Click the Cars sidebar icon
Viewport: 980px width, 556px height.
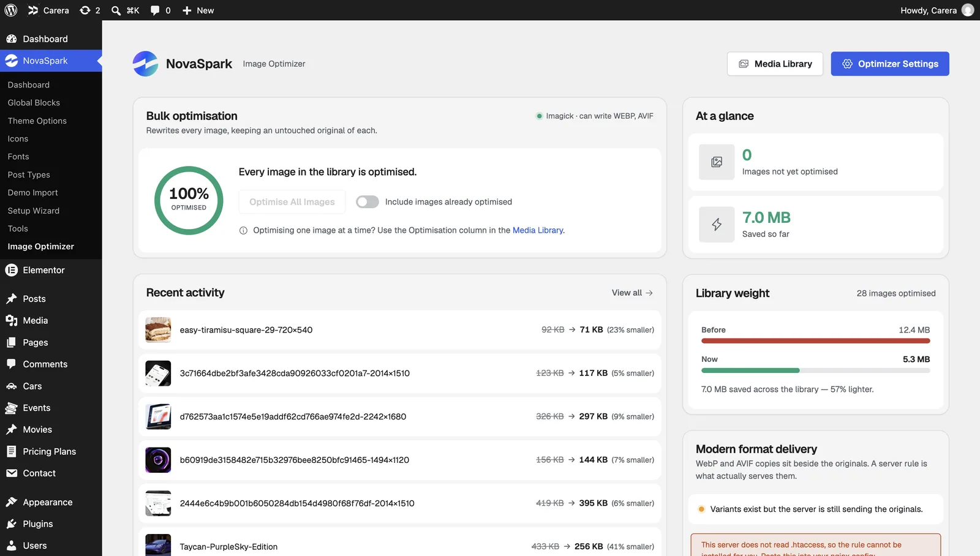[x=12, y=386]
